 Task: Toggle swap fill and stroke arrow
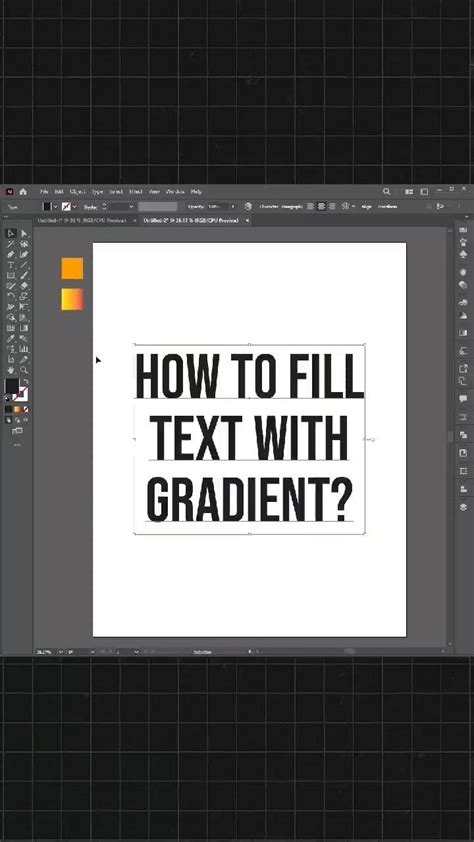pos(26,381)
